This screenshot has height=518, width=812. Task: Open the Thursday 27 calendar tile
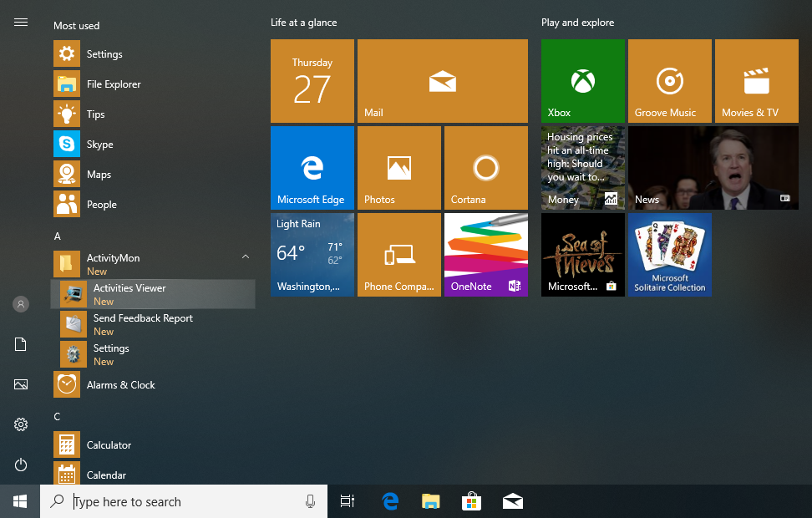pos(312,81)
